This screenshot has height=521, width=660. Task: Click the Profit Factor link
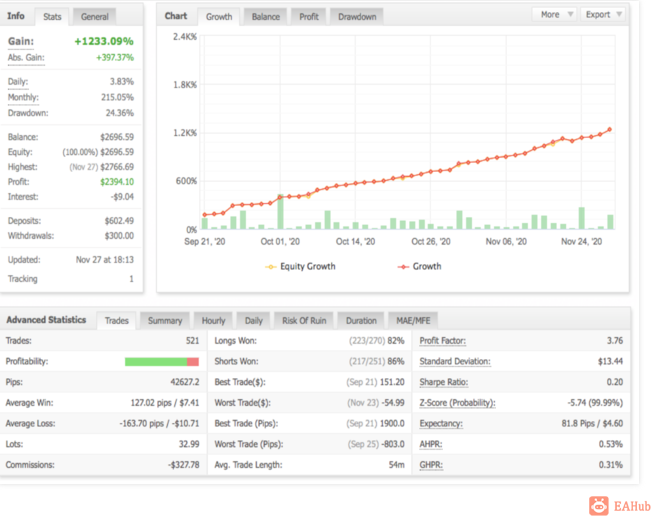point(442,341)
